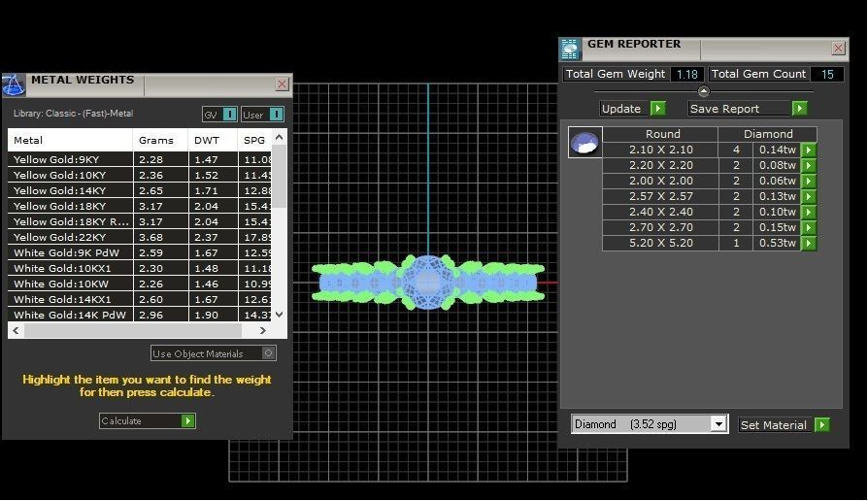The height and width of the screenshot is (501, 868).
Task: Click the DWT column header
Action: tap(214, 140)
